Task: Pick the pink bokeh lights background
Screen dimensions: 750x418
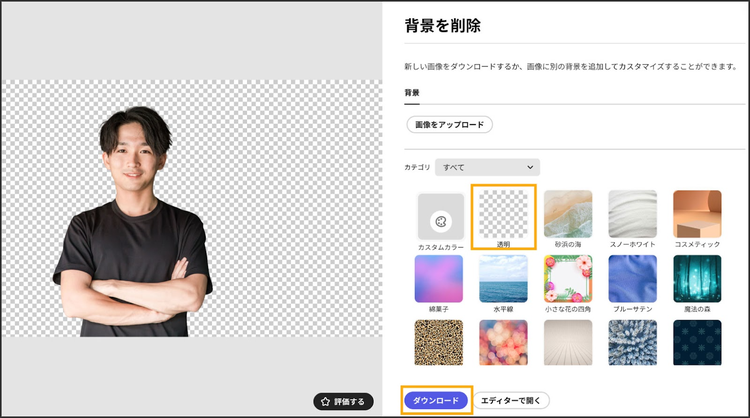Action: tap(503, 342)
